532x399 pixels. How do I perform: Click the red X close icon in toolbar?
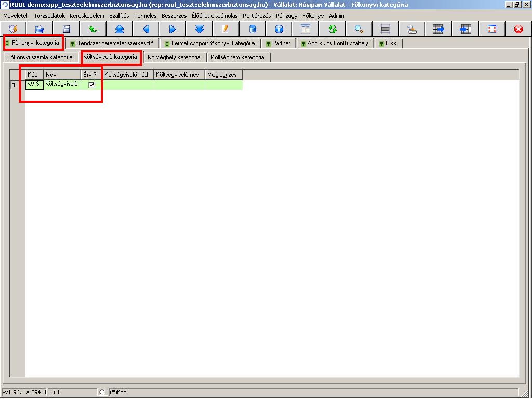click(518, 29)
